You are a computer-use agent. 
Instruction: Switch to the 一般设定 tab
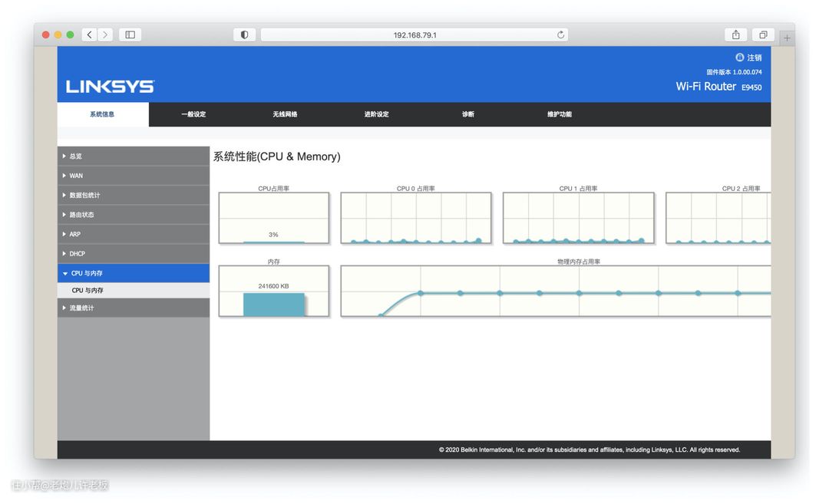pyautogui.click(x=193, y=114)
